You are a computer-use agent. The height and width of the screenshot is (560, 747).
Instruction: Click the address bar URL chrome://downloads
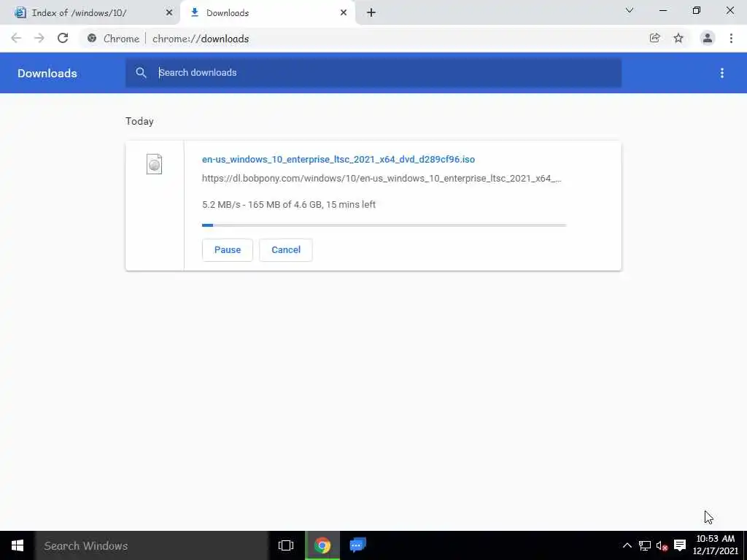tap(201, 39)
